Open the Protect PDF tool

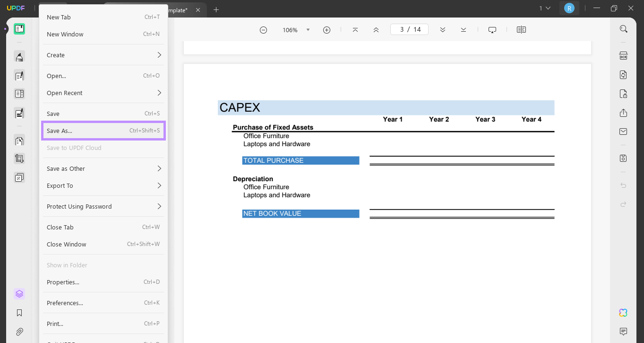point(623,94)
